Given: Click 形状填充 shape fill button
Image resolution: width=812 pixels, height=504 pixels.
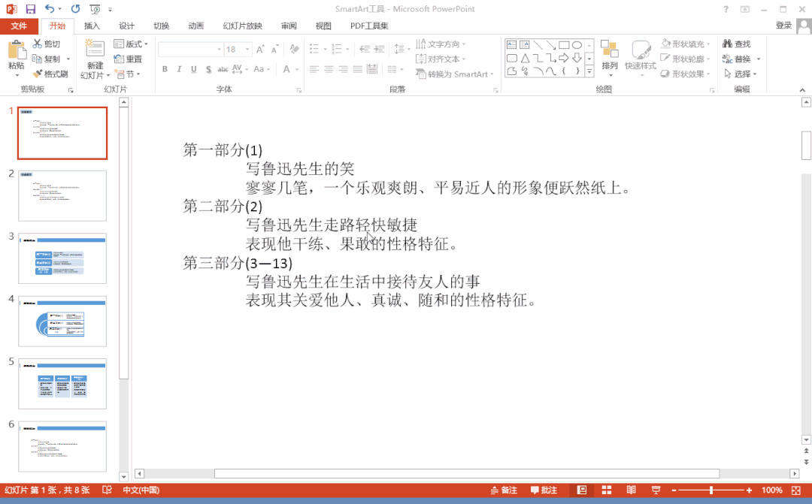Looking at the screenshot, I should click(x=686, y=44).
